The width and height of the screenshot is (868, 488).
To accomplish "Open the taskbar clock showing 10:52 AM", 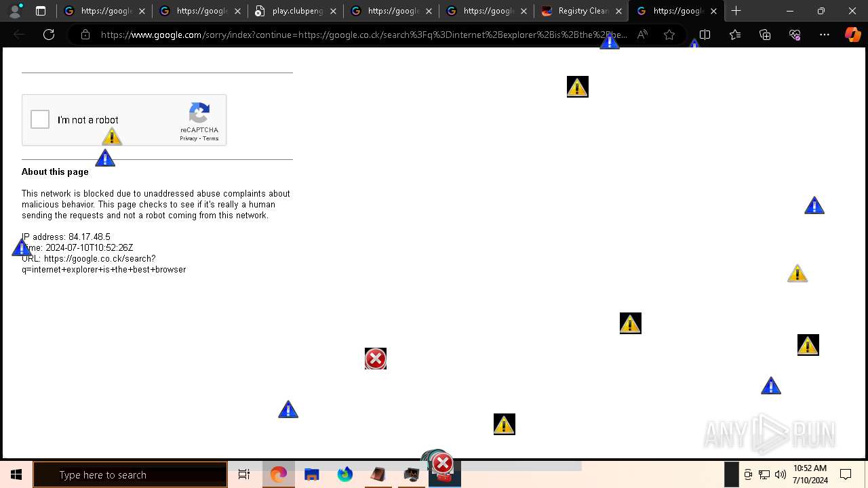I will (810, 474).
